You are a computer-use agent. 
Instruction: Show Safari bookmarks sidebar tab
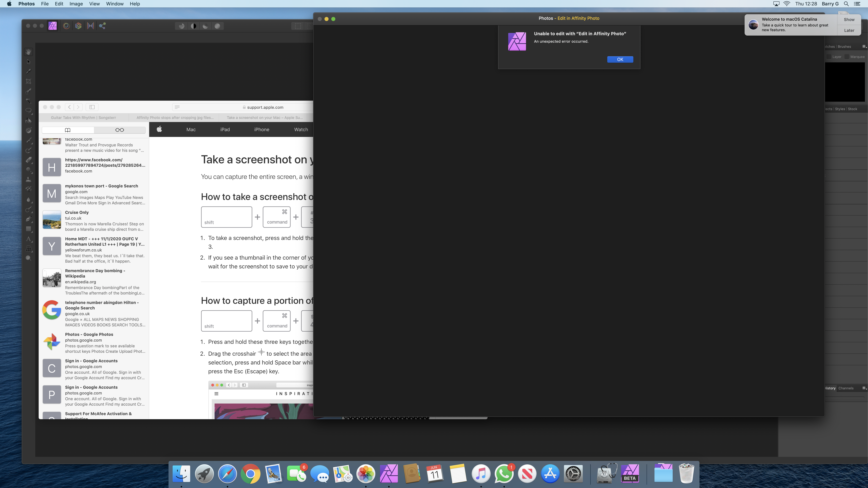pyautogui.click(x=68, y=130)
